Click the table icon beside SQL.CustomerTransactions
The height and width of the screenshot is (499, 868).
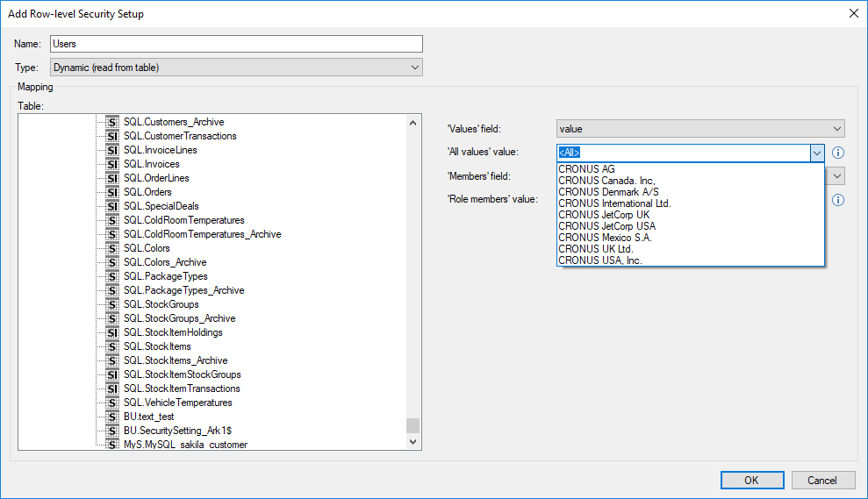coord(112,136)
